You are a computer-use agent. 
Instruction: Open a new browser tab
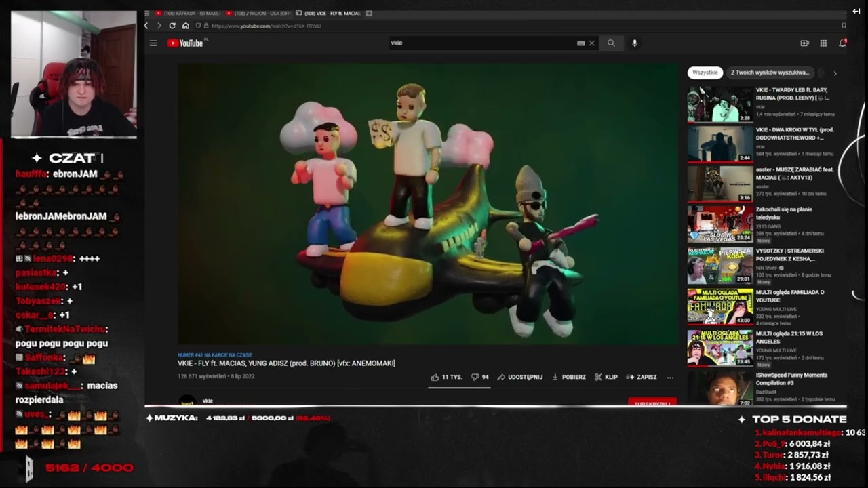(369, 13)
